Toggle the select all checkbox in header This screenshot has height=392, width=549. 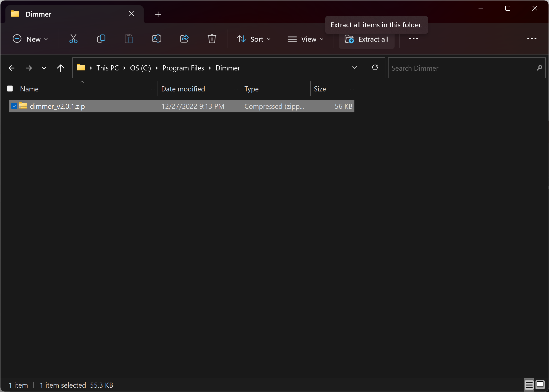10,89
